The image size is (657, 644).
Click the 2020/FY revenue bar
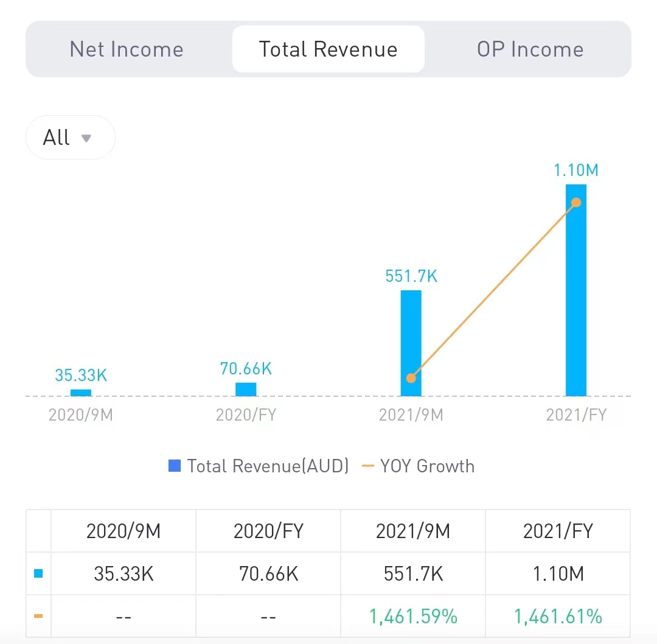(246, 390)
